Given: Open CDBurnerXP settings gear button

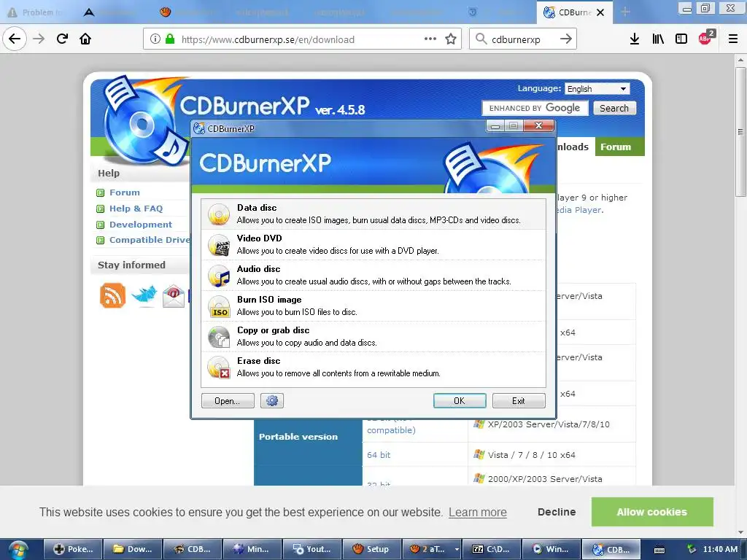Looking at the screenshot, I should pos(272,401).
